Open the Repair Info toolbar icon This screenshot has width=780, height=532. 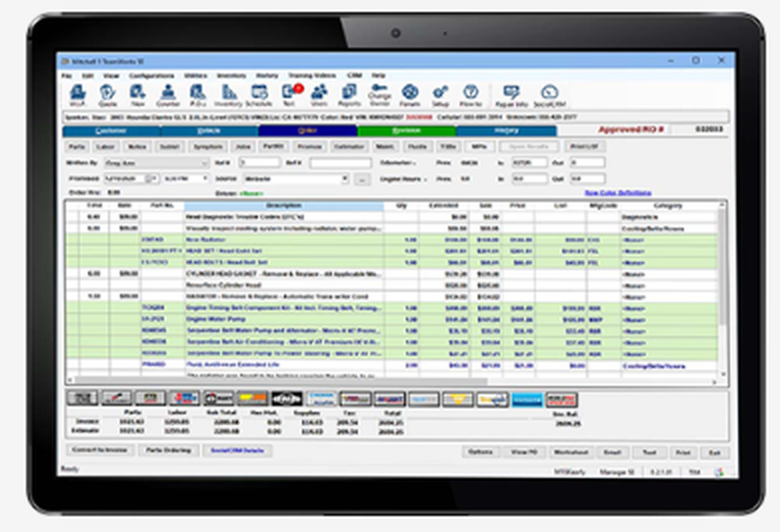pos(511,95)
